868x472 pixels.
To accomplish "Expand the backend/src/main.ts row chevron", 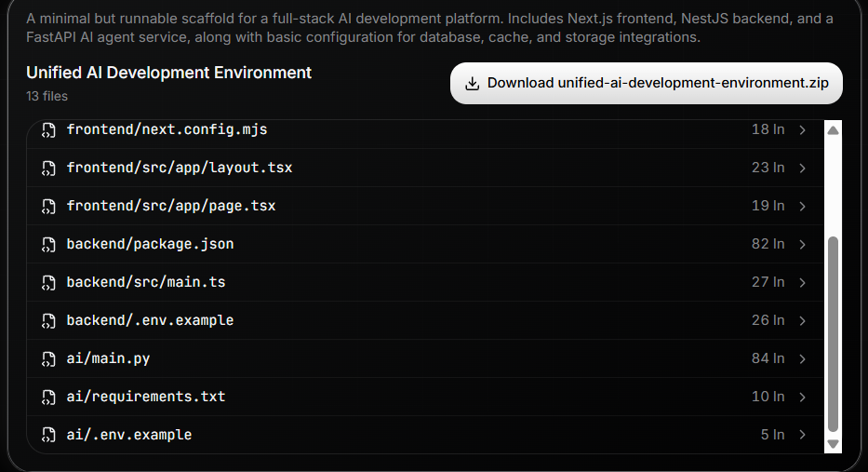I will click(x=802, y=282).
